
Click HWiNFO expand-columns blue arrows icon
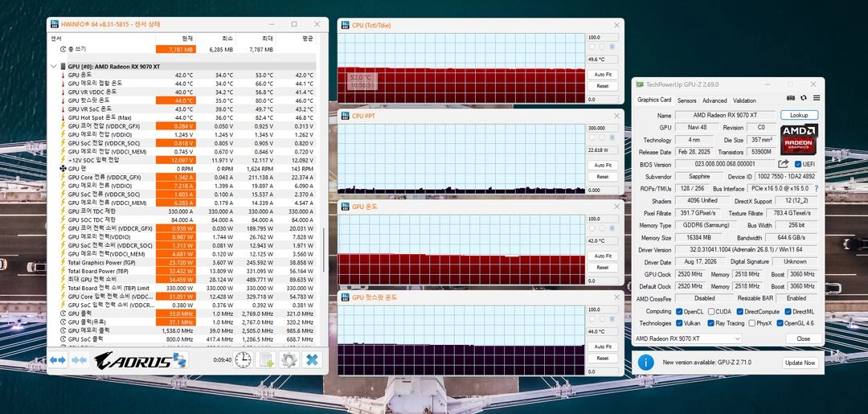[58, 360]
